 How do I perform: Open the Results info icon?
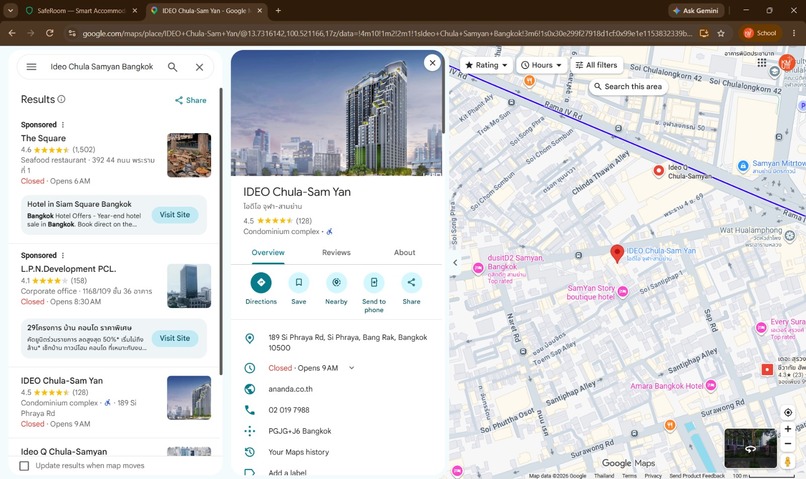[61, 99]
